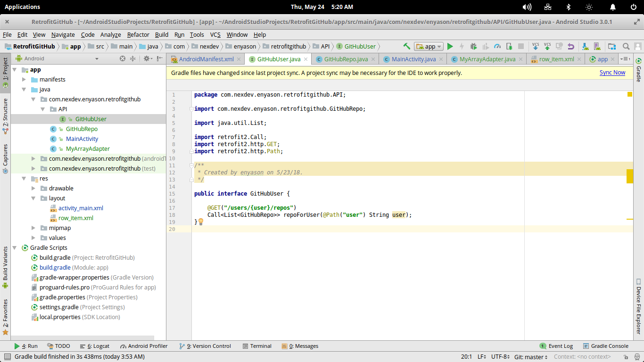The height and width of the screenshot is (362, 644).
Task: Open the Android Profiler gauge icon in toolbar
Action: (x=497, y=46)
